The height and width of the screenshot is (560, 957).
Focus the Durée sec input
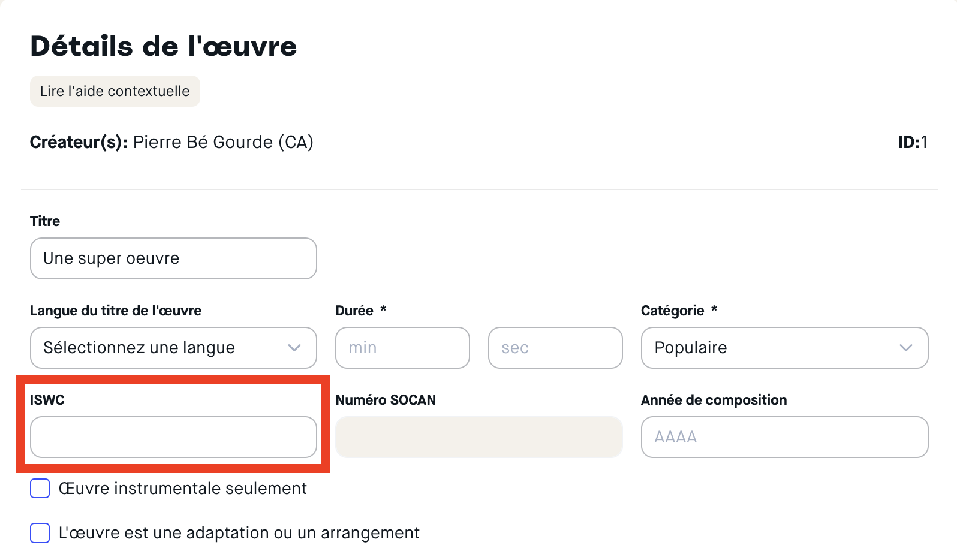click(x=555, y=348)
